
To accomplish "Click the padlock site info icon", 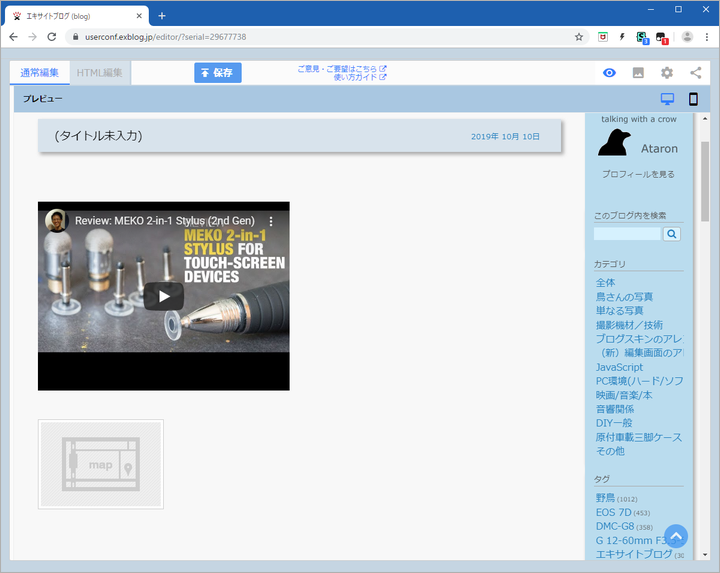I will [x=76, y=37].
